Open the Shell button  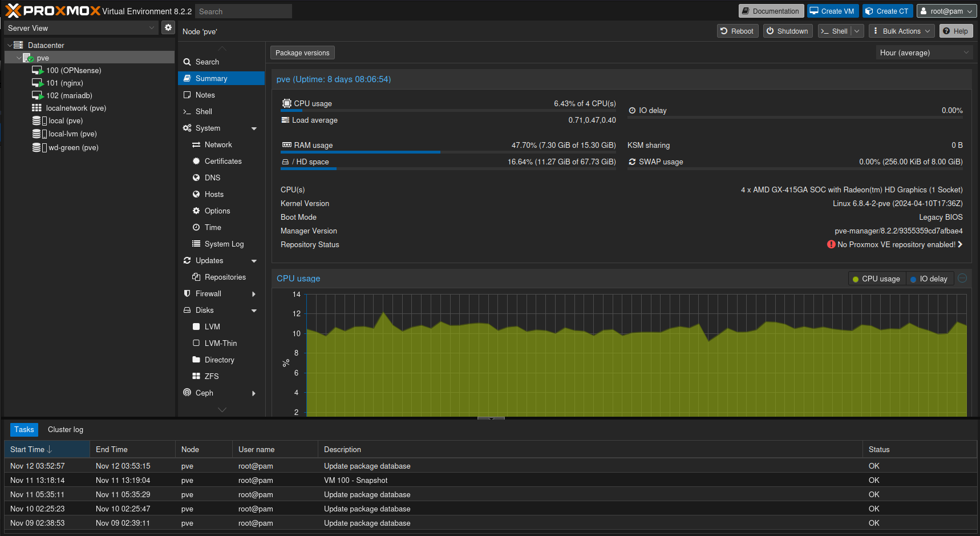(835, 31)
